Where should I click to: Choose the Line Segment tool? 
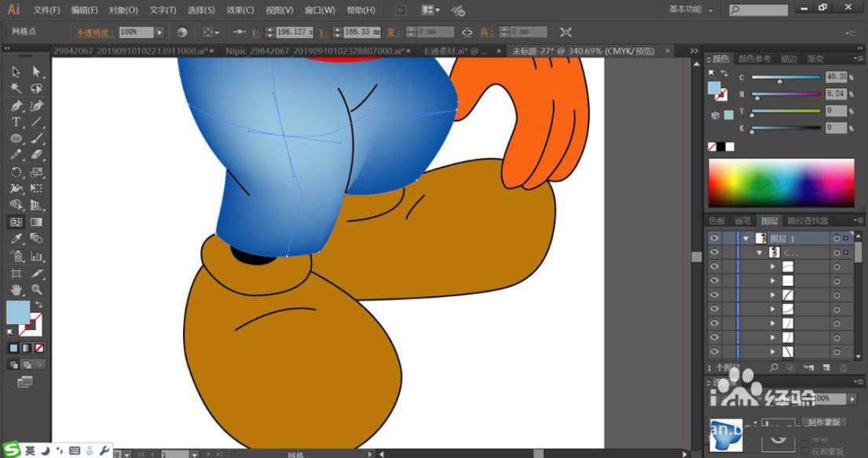point(37,123)
